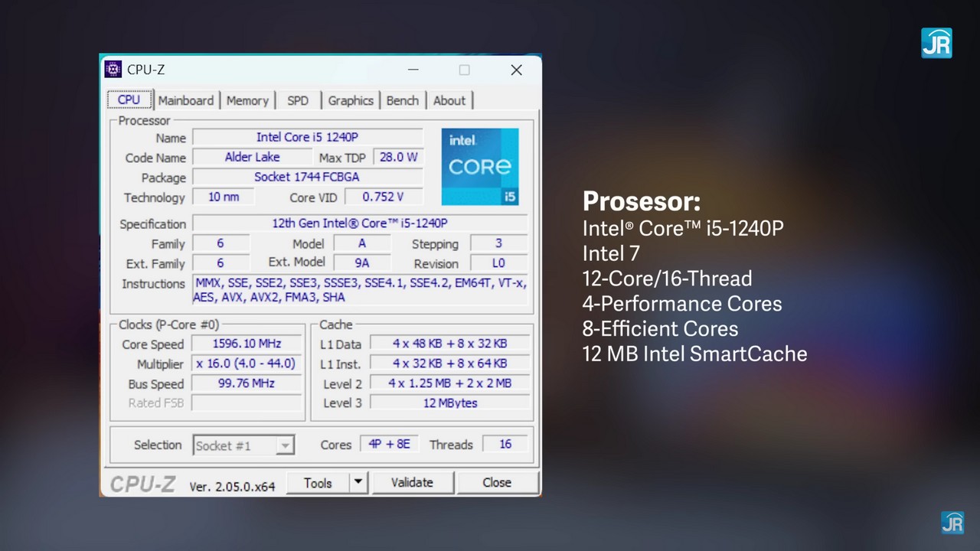Click the Max TDP value 28.0 W
This screenshot has width=980, height=551.
[398, 157]
